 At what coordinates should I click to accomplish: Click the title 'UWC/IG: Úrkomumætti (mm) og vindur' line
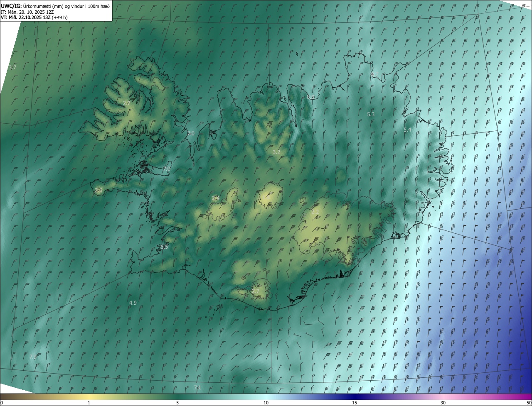[x=56, y=5]
